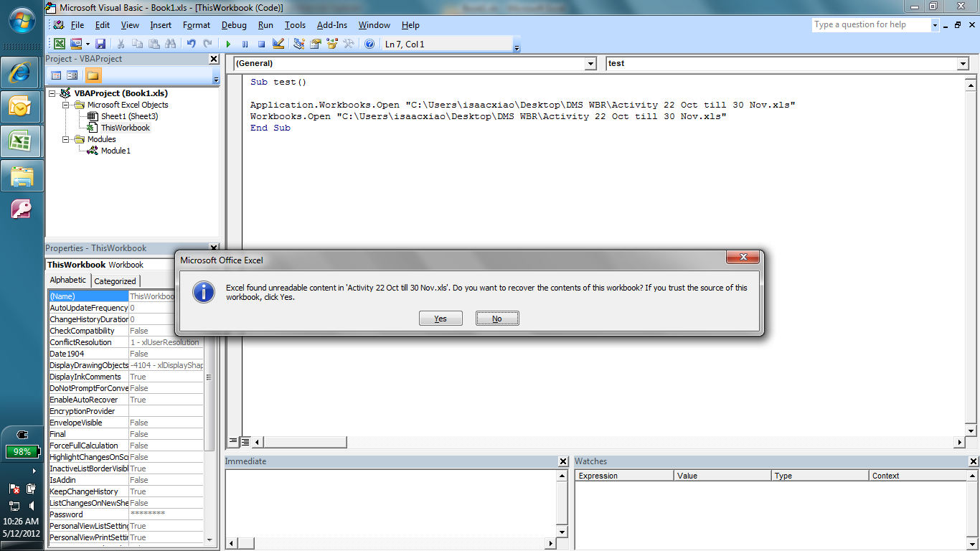980x551 pixels.
Task: Open the test procedure dropdown
Action: (x=963, y=64)
